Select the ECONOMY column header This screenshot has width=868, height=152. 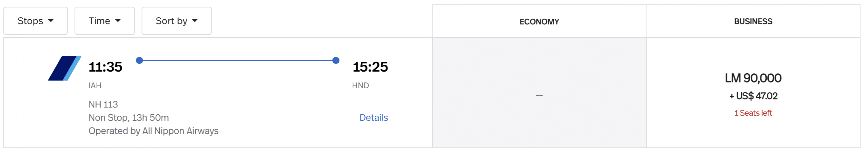[539, 22]
